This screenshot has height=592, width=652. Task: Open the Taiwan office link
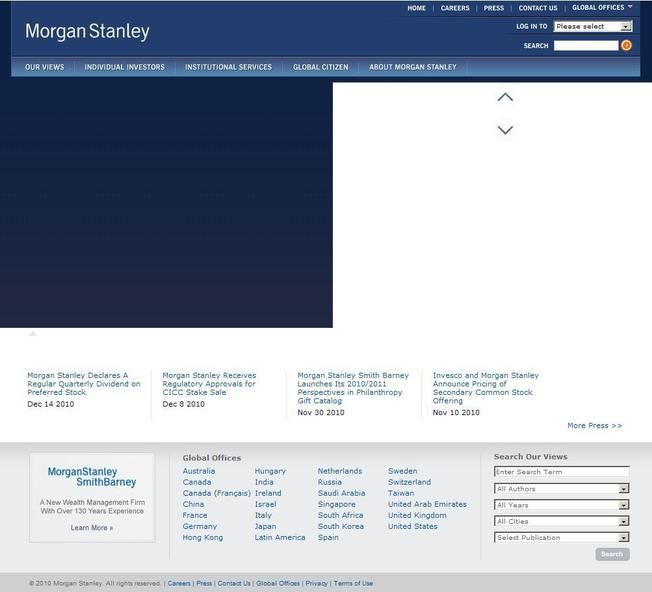[401, 493]
